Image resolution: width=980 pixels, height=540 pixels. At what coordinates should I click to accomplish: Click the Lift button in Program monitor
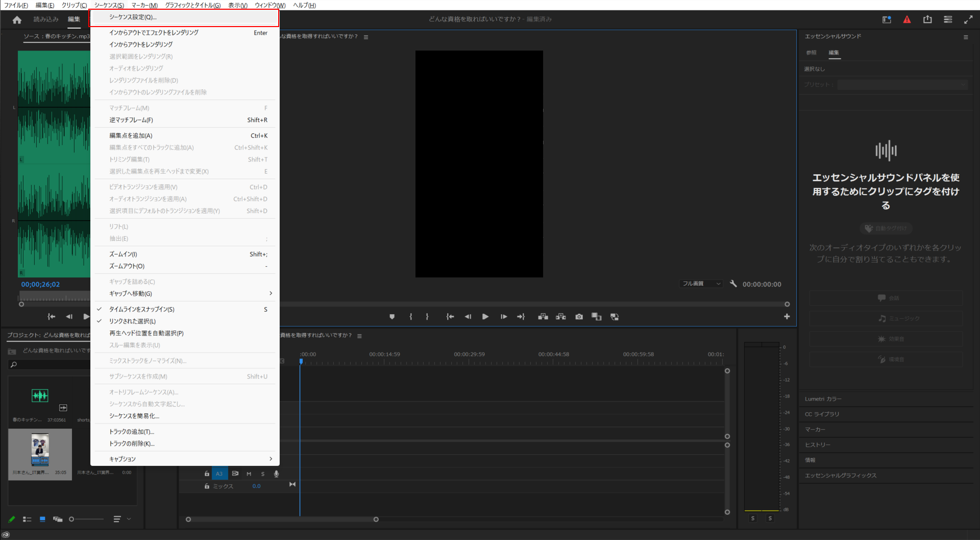[543, 317]
